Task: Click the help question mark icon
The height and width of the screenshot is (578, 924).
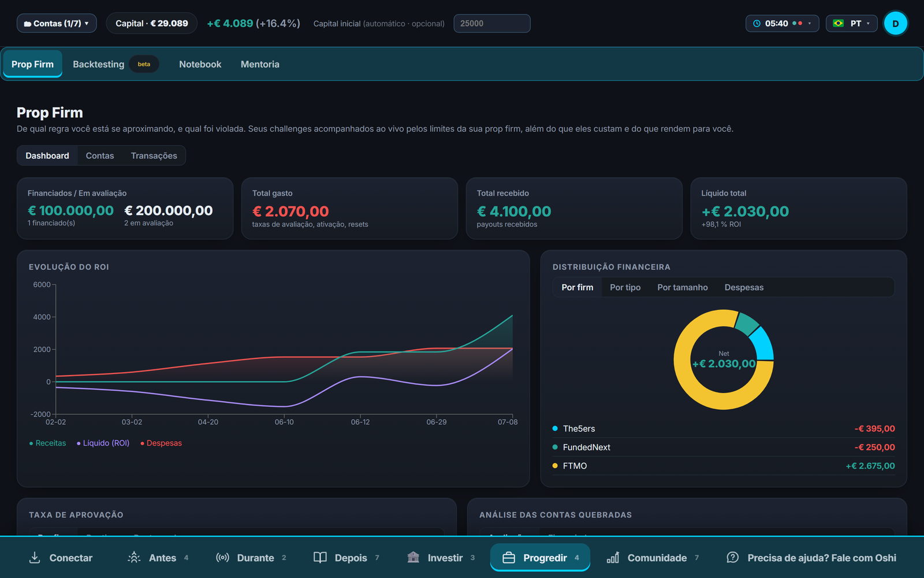Action: click(x=732, y=557)
